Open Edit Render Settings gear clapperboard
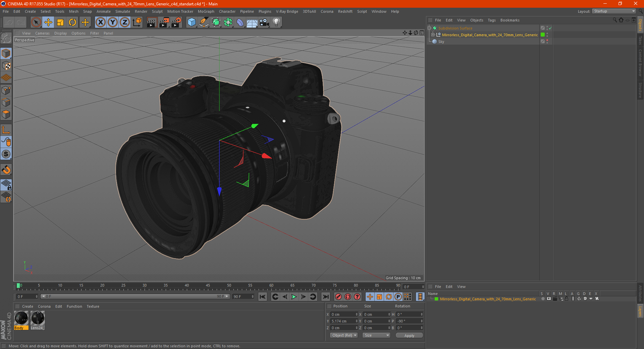Screen dimensions: 644x349 [x=176, y=22]
